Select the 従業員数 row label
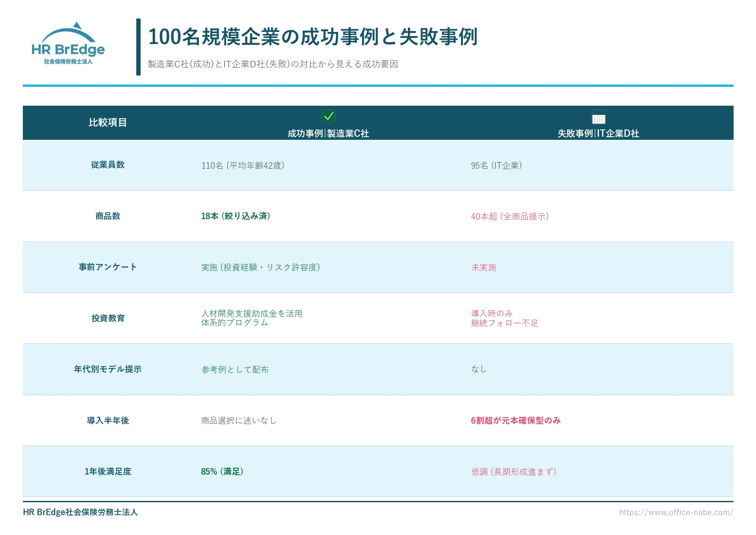 point(108,165)
